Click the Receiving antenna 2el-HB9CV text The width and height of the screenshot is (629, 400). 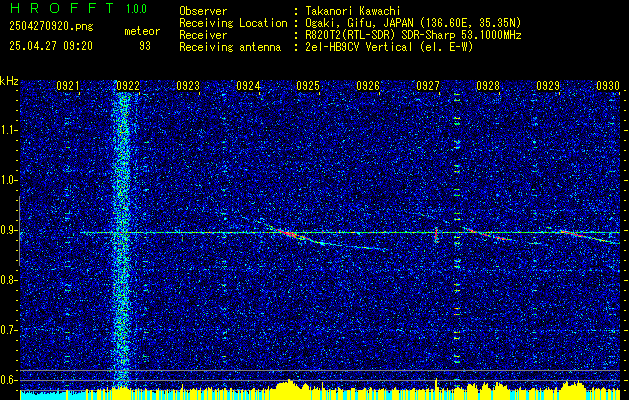[x=389, y=47]
